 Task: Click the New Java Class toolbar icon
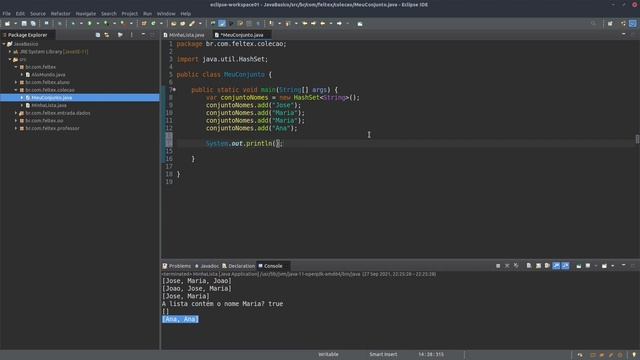point(153,24)
